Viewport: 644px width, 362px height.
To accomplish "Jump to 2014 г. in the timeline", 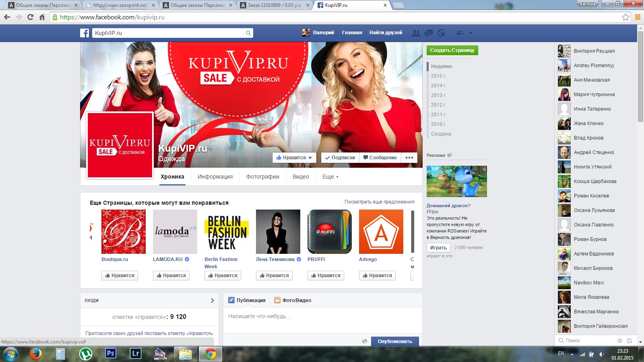I will click(438, 86).
